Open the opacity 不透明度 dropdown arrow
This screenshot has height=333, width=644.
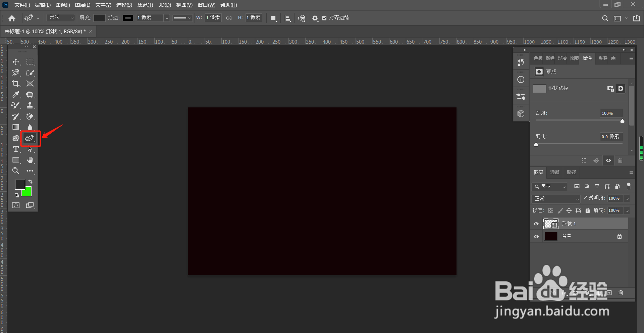627,199
